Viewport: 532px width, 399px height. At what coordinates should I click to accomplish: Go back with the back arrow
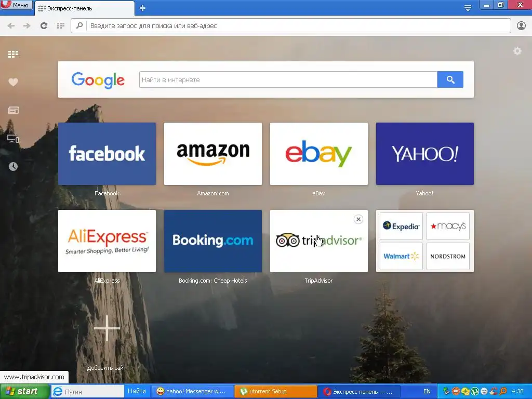[11, 26]
